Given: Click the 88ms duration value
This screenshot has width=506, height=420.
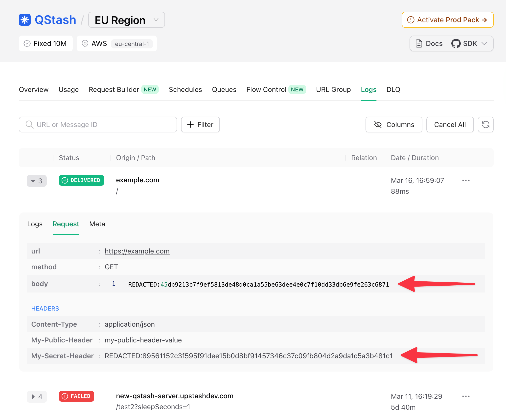Looking at the screenshot, I should tap(400, 191).
